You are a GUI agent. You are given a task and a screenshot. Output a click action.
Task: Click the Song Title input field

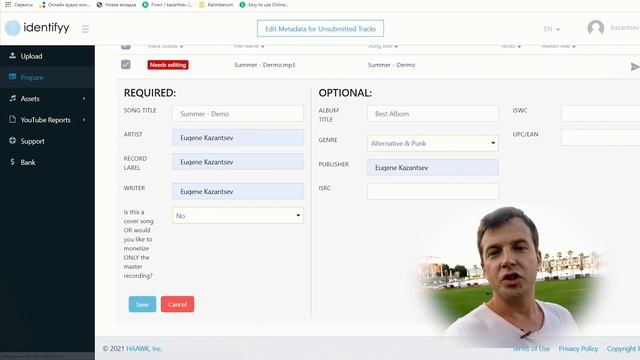coord(238,113)
